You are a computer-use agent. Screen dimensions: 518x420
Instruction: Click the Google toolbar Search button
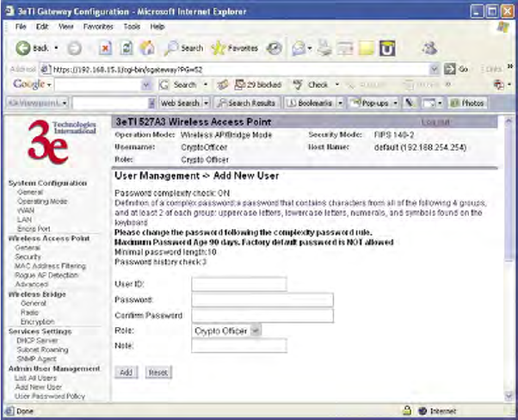(180, 85)
